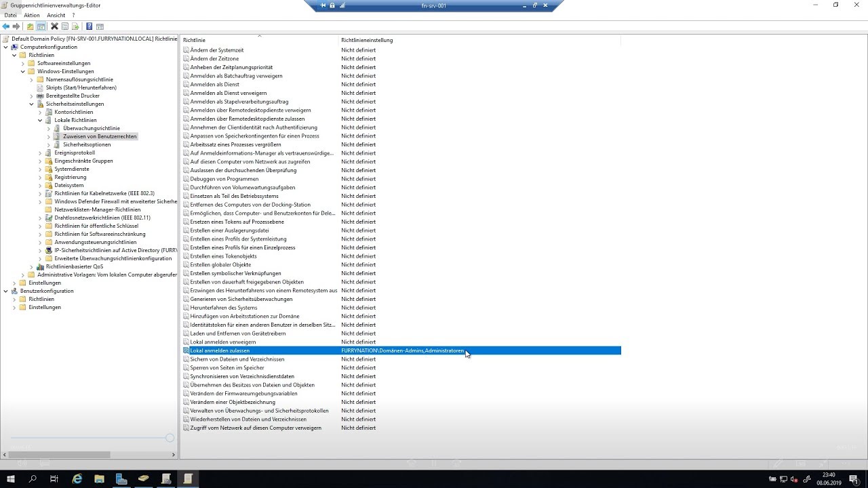Select Überwachungsrichtlinie in the tree
Viewport: 868px width, 488px height.
92,128
